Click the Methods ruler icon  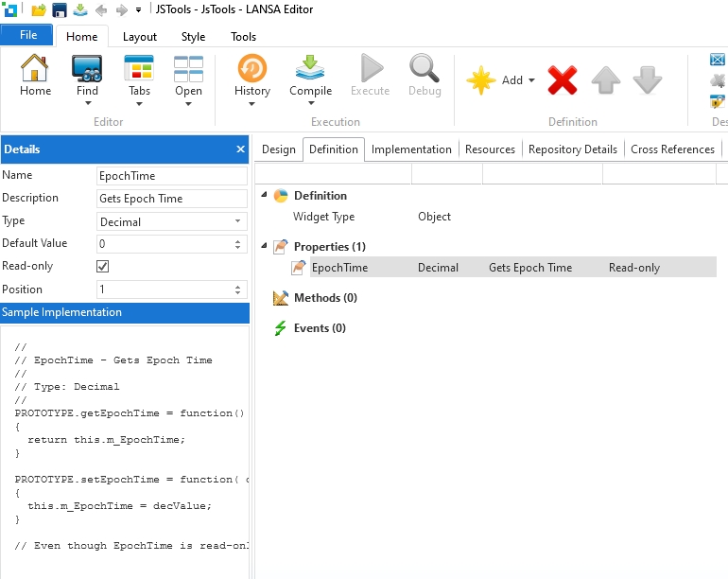click(281, 298)
